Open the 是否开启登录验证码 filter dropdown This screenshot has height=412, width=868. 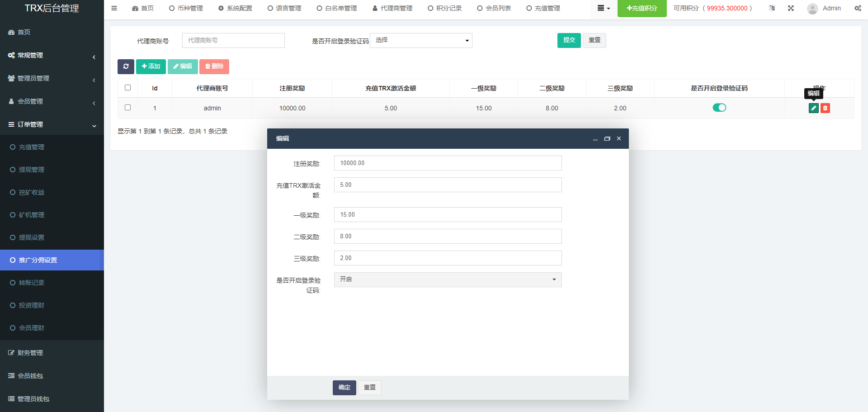tap(421, 40)
